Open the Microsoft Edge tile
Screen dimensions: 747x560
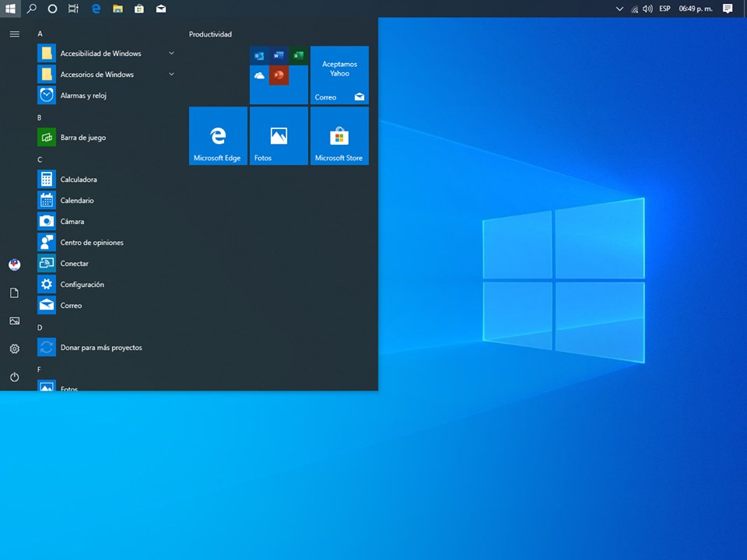[218, 135]
